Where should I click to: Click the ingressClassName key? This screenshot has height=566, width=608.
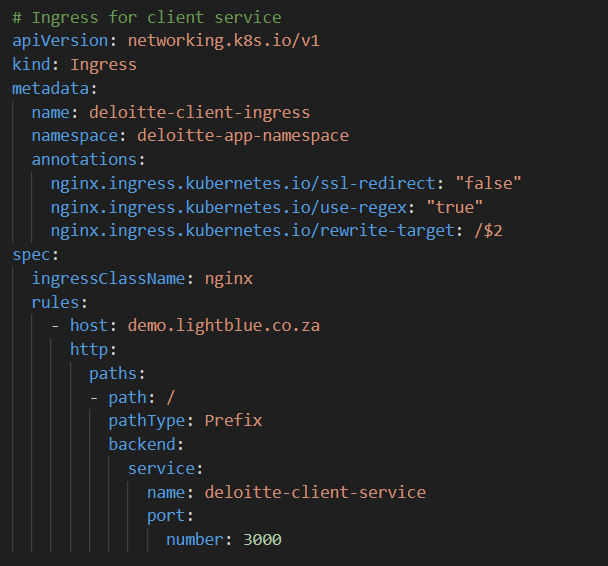click(108, 279)
